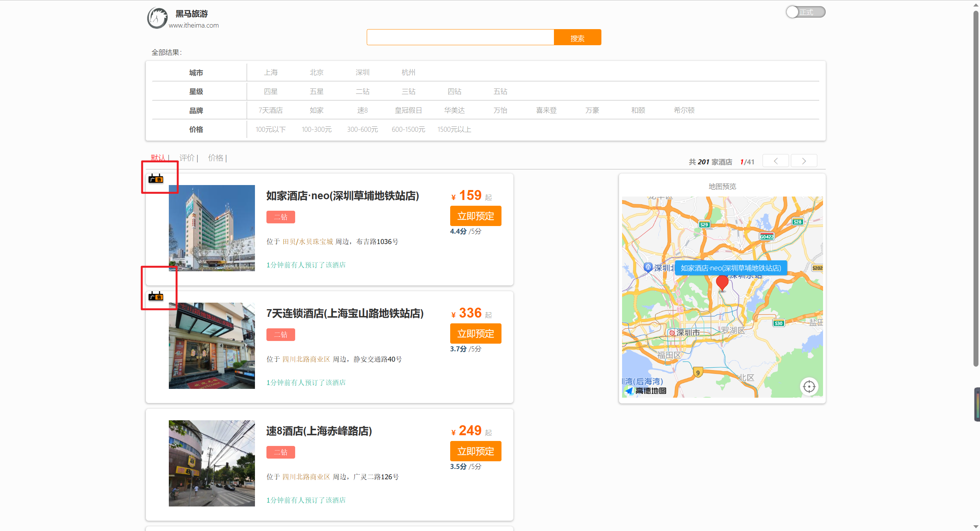
Task: Choose the 100元以下 price range
Action: tap(271, 129)
